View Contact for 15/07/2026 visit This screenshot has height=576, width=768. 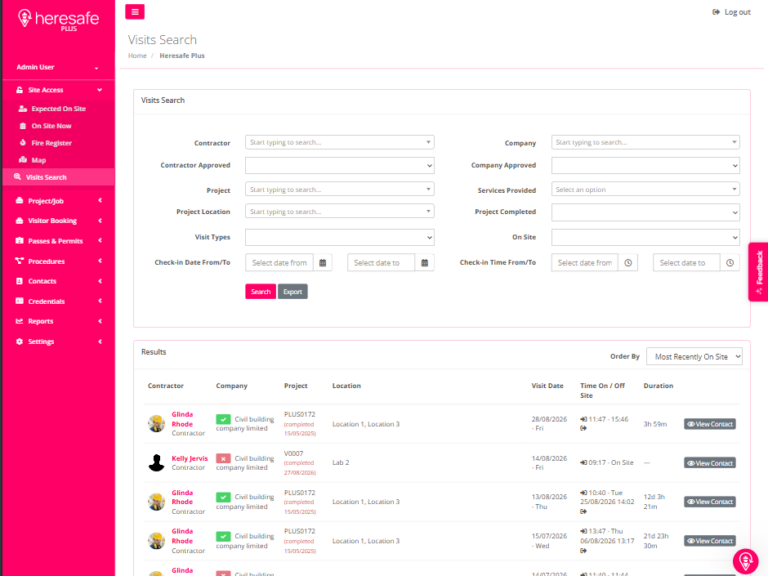click(x=710, y=541)
